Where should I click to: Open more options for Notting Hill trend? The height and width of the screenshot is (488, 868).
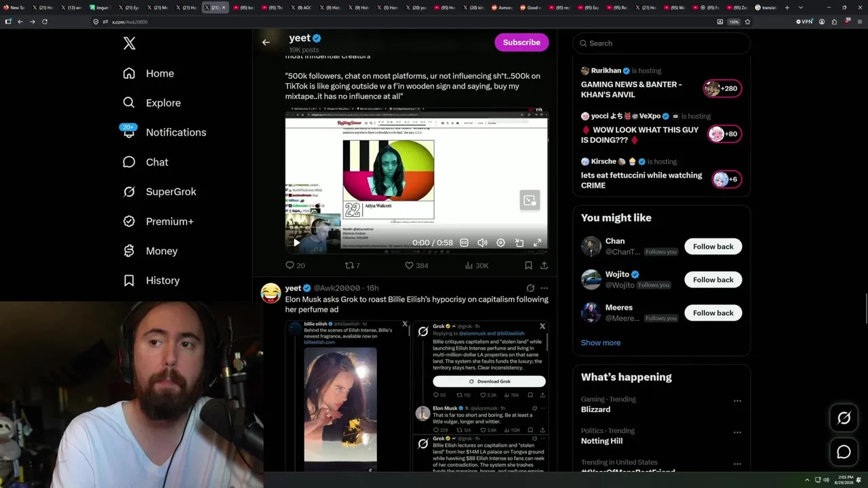(x=737, y=432)
